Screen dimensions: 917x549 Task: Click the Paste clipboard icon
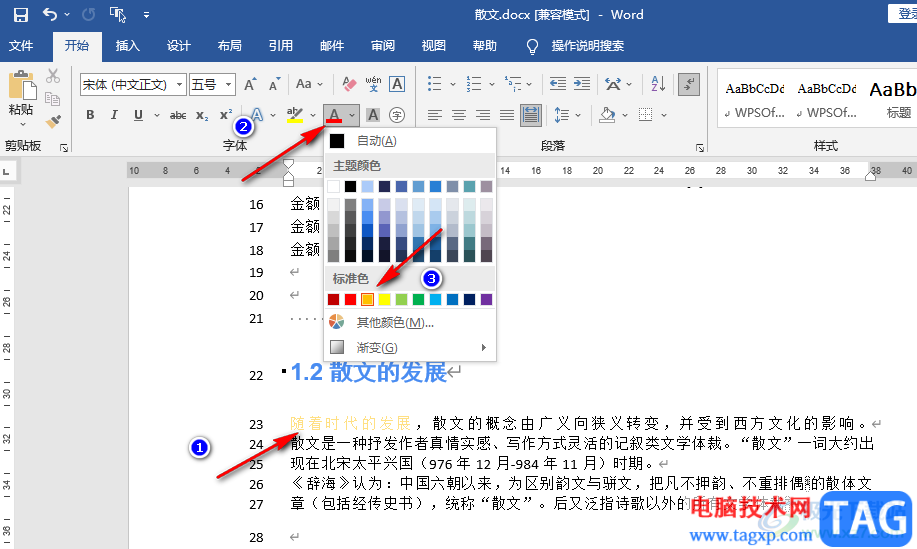22,86
